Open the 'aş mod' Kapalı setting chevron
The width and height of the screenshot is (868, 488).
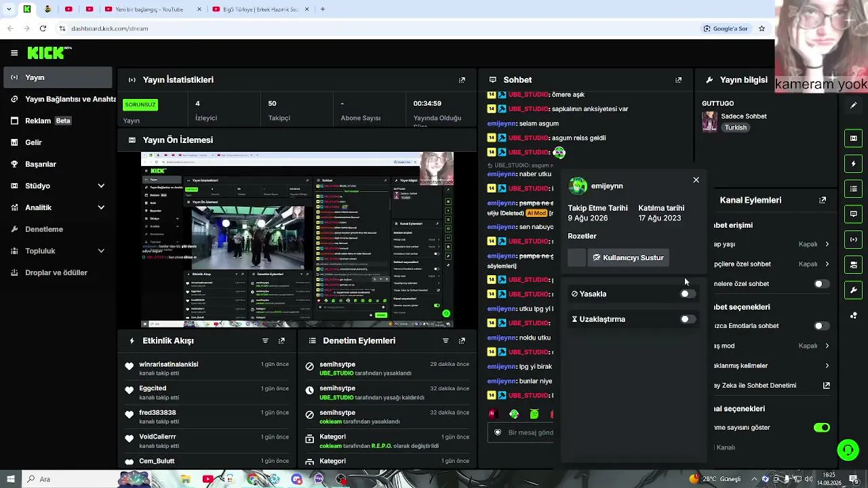(827, 346)
